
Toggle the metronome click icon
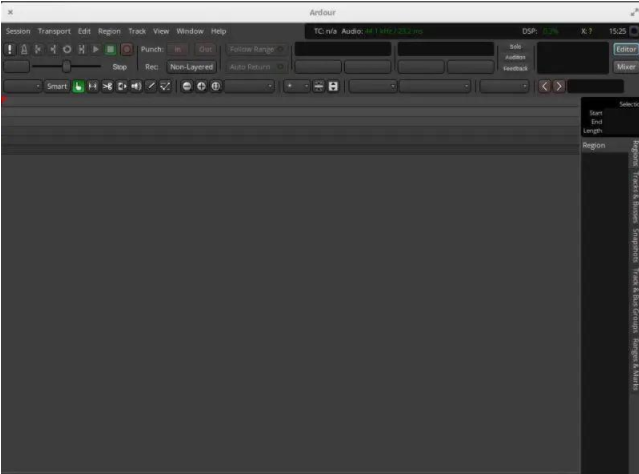click(x=24, y=49)
